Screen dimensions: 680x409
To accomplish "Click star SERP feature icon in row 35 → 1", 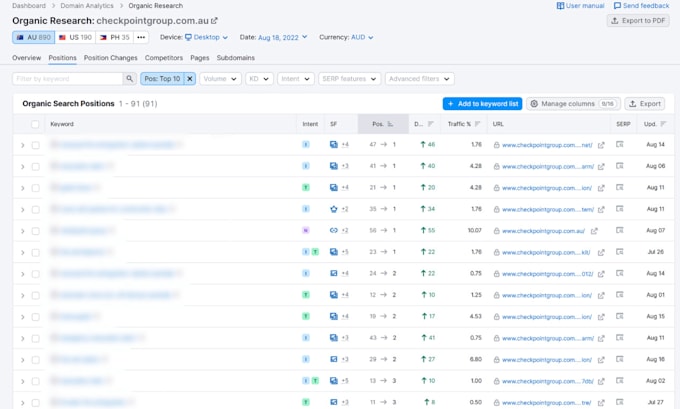I will [x=333, y=209].
